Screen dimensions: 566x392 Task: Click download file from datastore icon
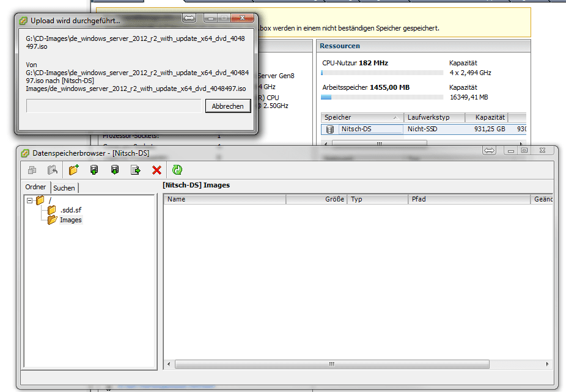115,170
